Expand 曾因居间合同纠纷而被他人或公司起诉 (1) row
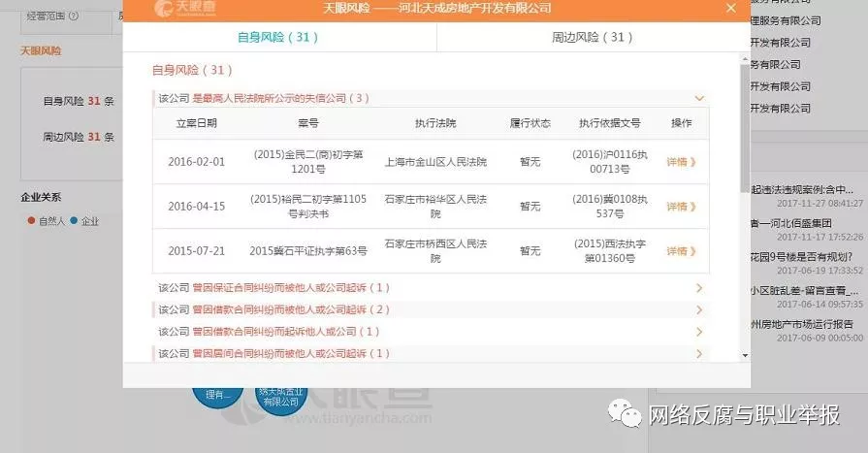The width and height of the screenshot is (868, 453). [431, 353]
